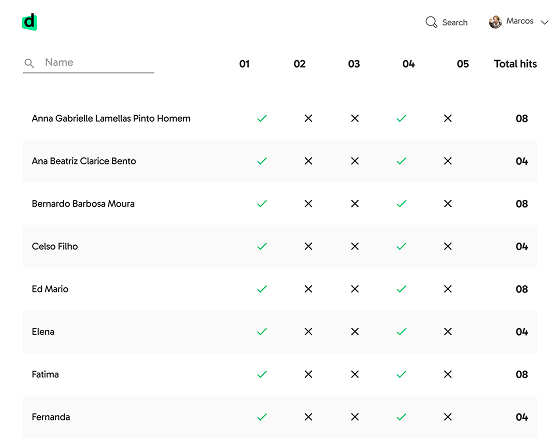
Task: Click the green d logo
Action: (29, 22)
